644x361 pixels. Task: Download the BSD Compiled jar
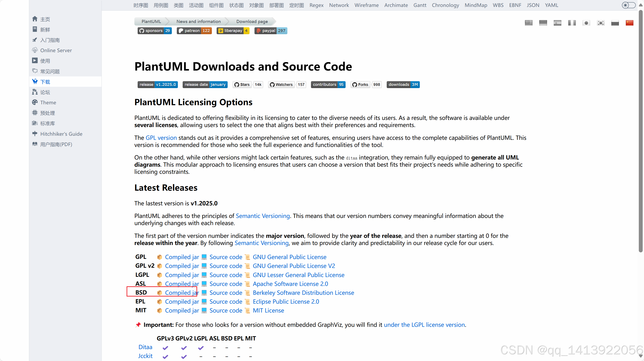182,293
